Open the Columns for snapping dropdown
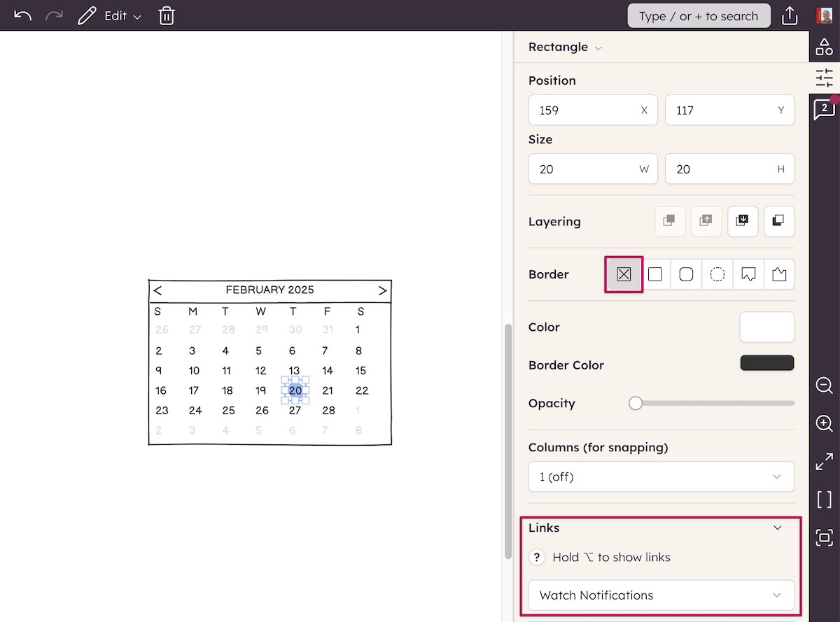Viewport: 840px width, 622px height. [x=661, y=476]
